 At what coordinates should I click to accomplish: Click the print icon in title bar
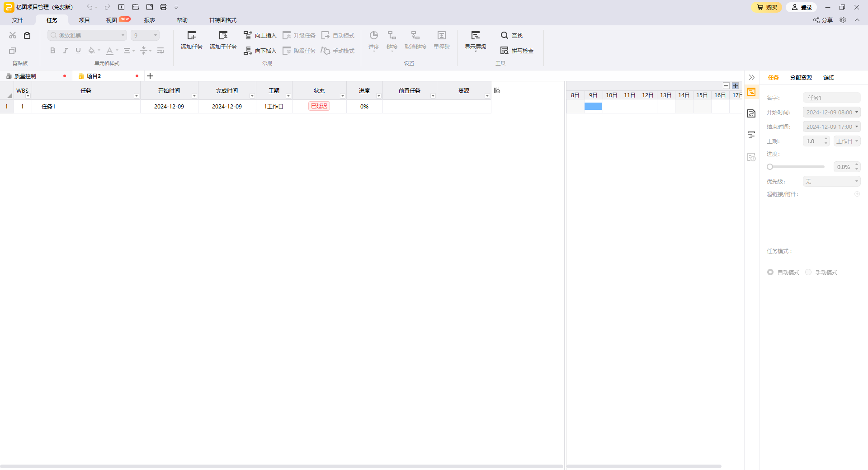pos(164,7)
